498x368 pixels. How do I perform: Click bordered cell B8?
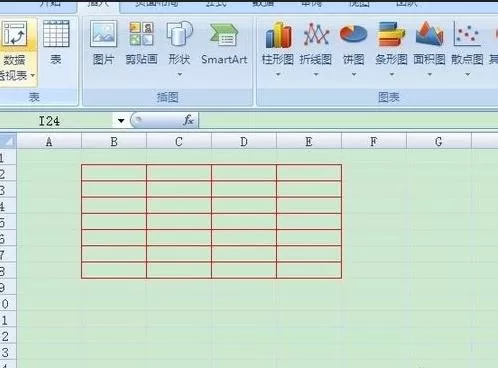click(114, 270)
